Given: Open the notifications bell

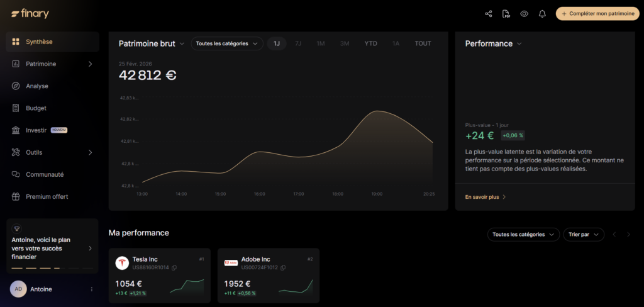Looking at the screenshot, I should tap(542, 14).
